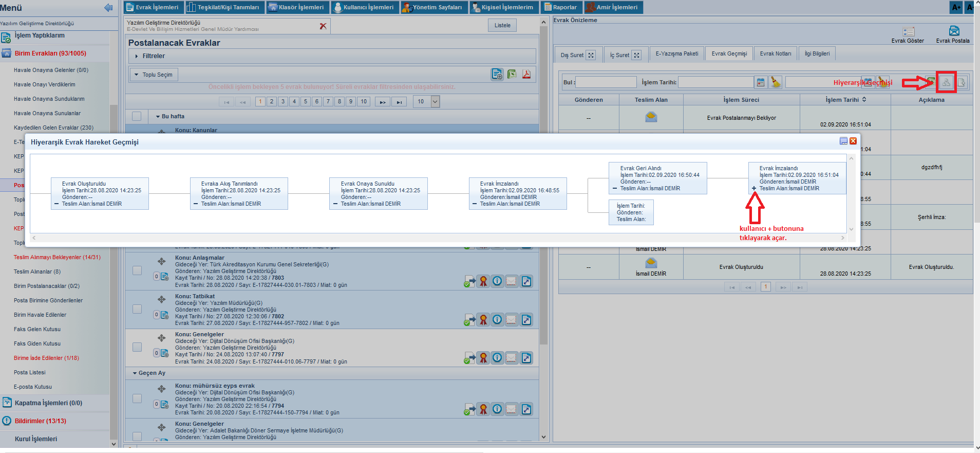This screenshot has height=453, width=980.
Task: Click the info icon on the Tatbikat row
Action: click(497, 320)
